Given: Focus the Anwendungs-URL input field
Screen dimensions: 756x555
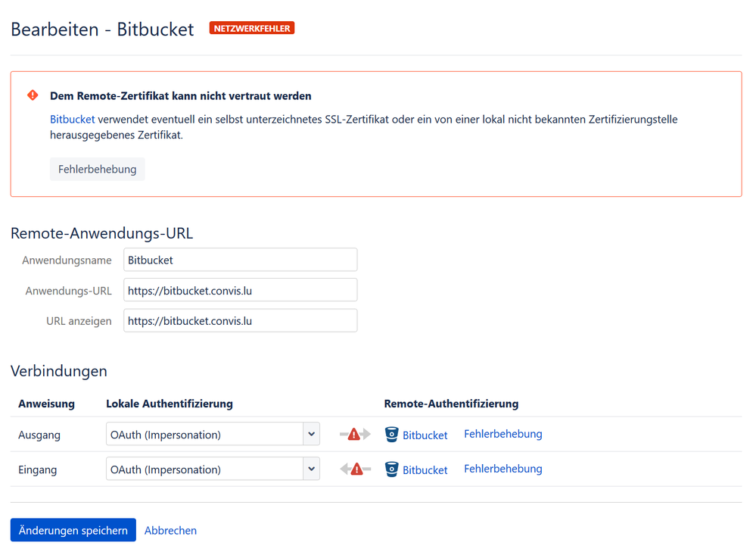Looking at the screenshot, I should tap(240, 290).
